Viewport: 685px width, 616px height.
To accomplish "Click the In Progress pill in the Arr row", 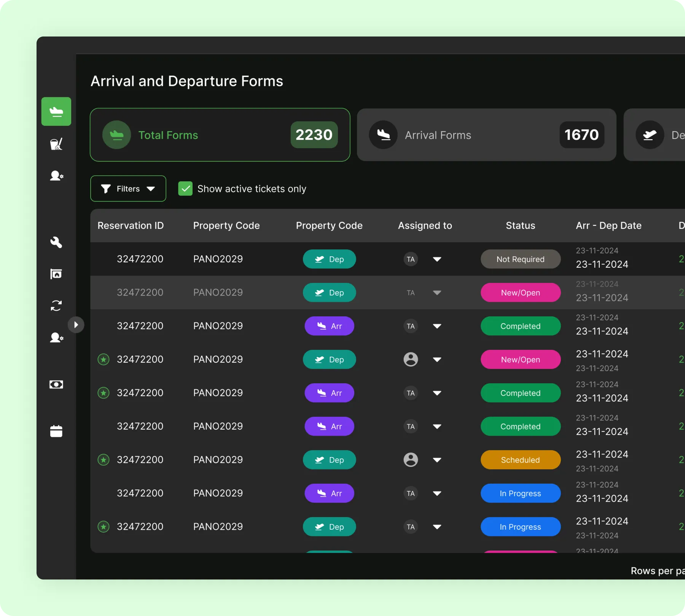I will tap(521, 494).
